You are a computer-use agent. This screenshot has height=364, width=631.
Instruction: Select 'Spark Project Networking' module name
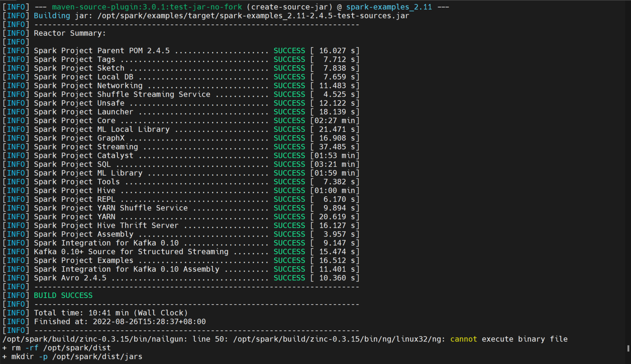pos(88,86)
